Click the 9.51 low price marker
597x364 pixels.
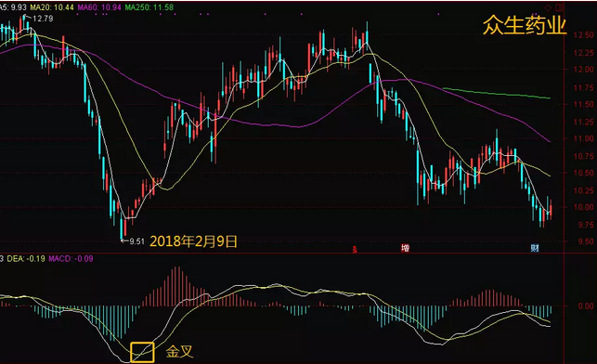pyautogui.click(x=136, y=241)
